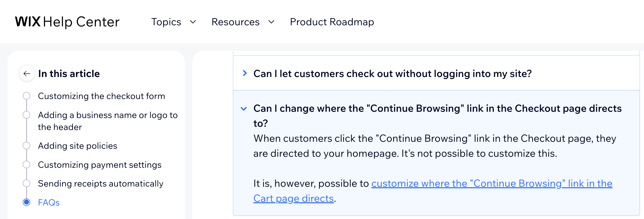Select the circle next to Adding site policies

(26, 146)
